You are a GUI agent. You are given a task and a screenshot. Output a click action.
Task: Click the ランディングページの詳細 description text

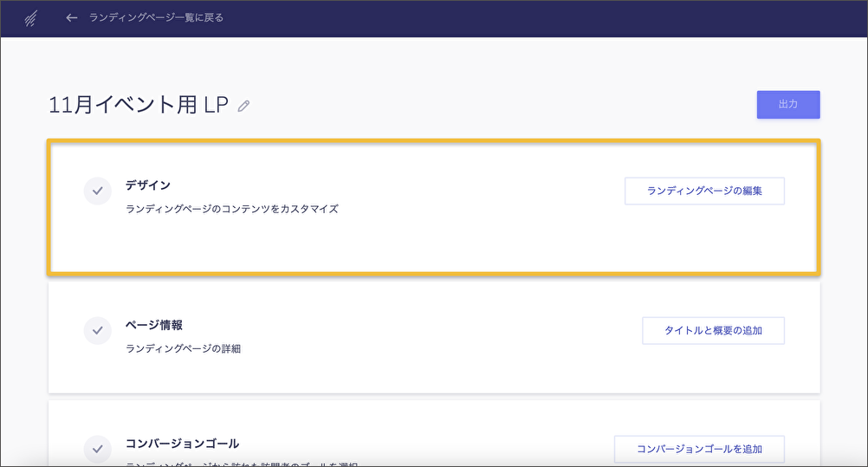click(183, 348)
